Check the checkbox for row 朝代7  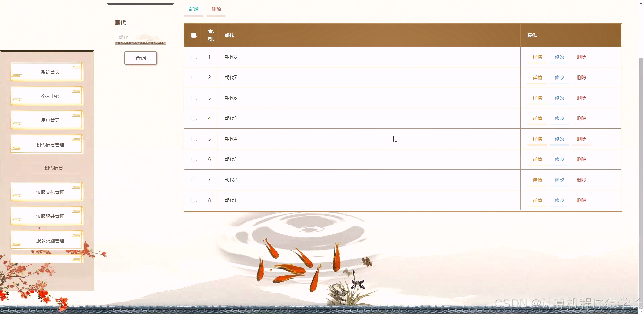pyautogui.click(x=194, y=78)
